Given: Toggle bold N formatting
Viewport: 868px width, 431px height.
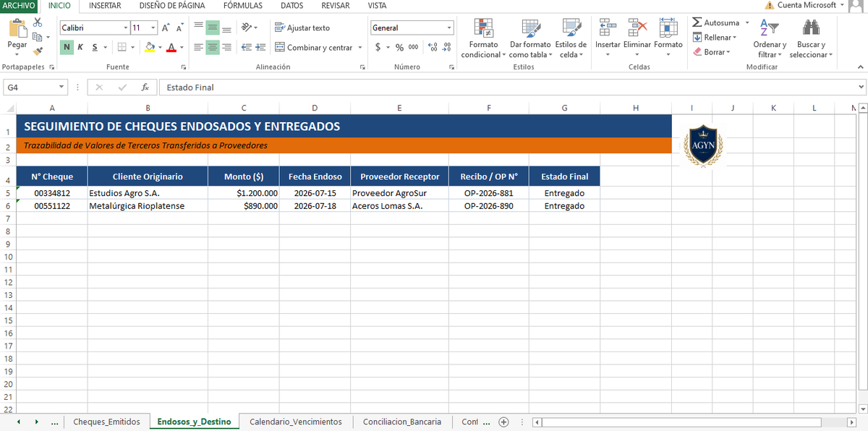Looking at the screenshot, I should pos(67,48).
